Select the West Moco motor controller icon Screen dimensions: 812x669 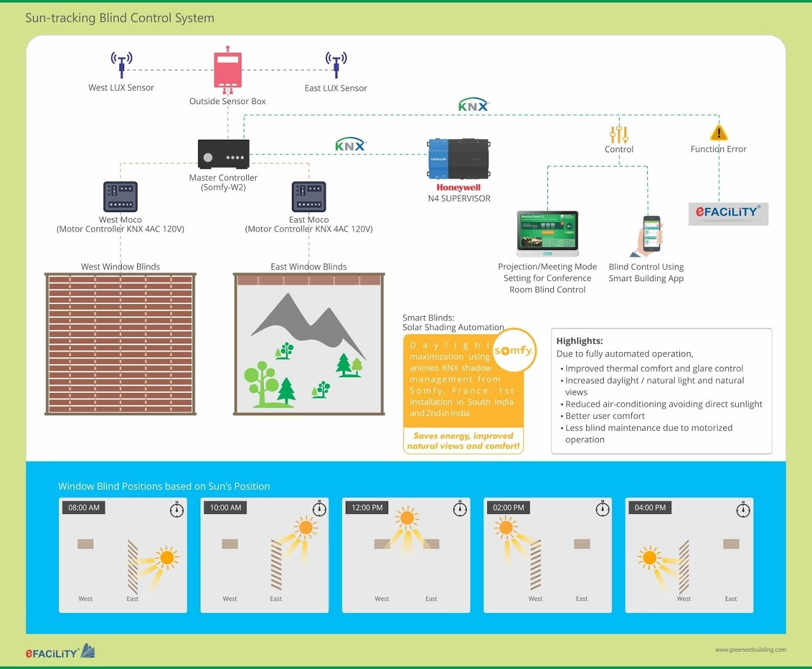pyautogui.click(x=121, y=197)
